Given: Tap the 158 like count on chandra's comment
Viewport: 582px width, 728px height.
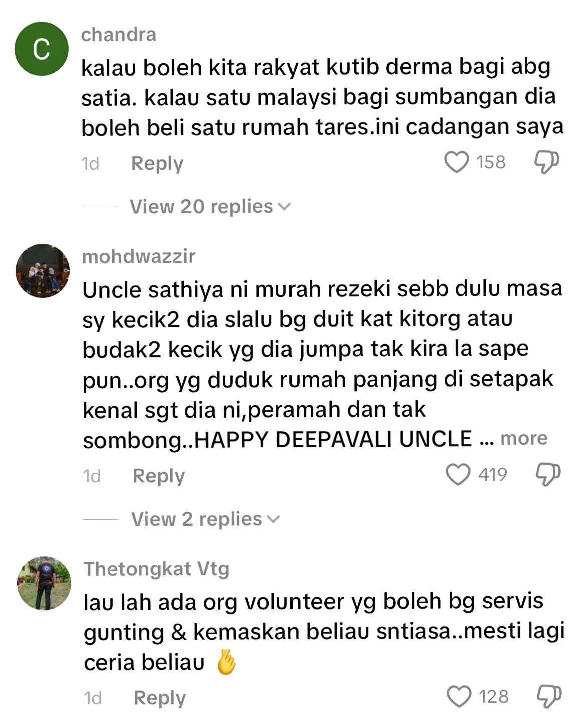Looking at the screenshot, I should pos(491,162).
